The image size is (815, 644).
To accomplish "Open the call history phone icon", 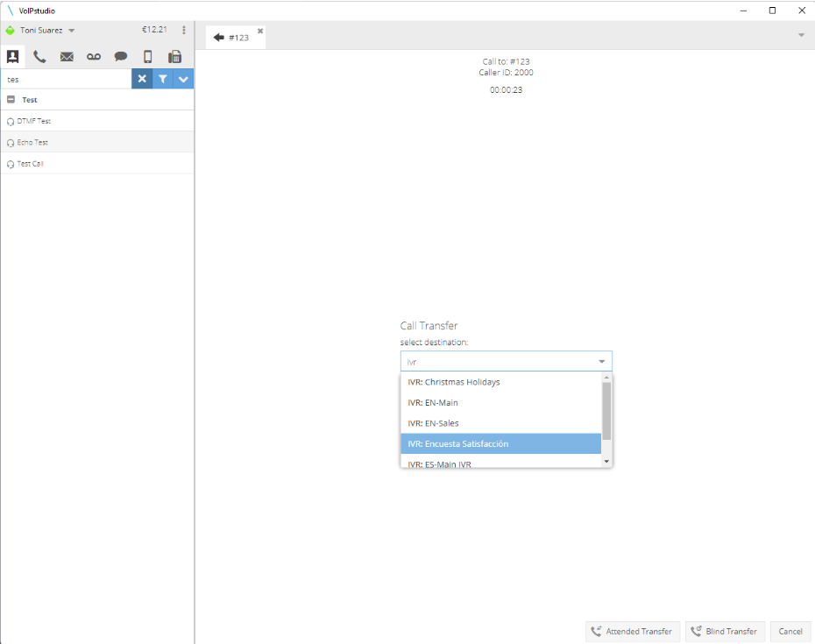I will [x=39, y=57].
